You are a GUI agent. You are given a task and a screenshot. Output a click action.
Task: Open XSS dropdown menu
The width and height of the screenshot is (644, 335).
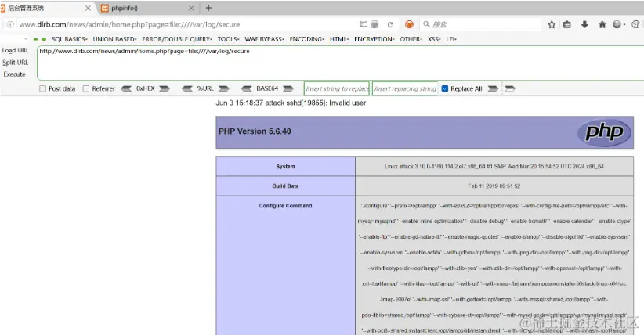(434, 39)
